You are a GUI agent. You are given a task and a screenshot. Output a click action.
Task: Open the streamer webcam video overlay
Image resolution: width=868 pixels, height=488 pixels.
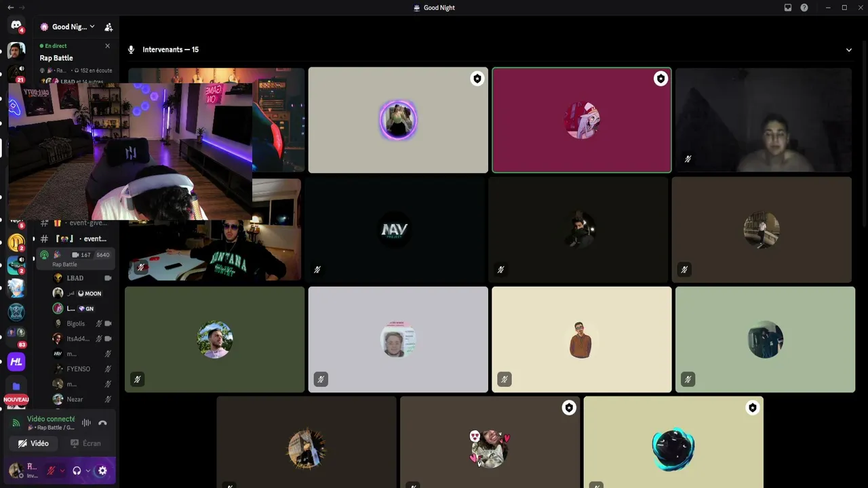point(130,151)
